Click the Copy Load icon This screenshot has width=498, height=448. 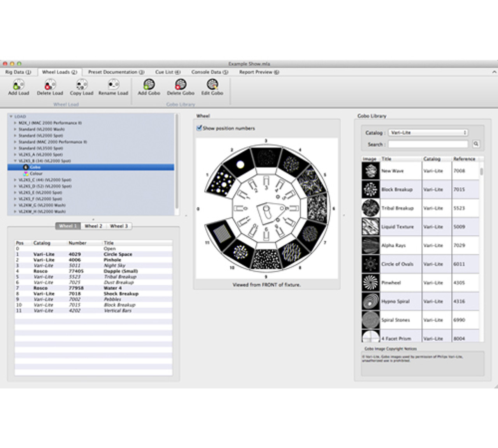coord(81,85)
